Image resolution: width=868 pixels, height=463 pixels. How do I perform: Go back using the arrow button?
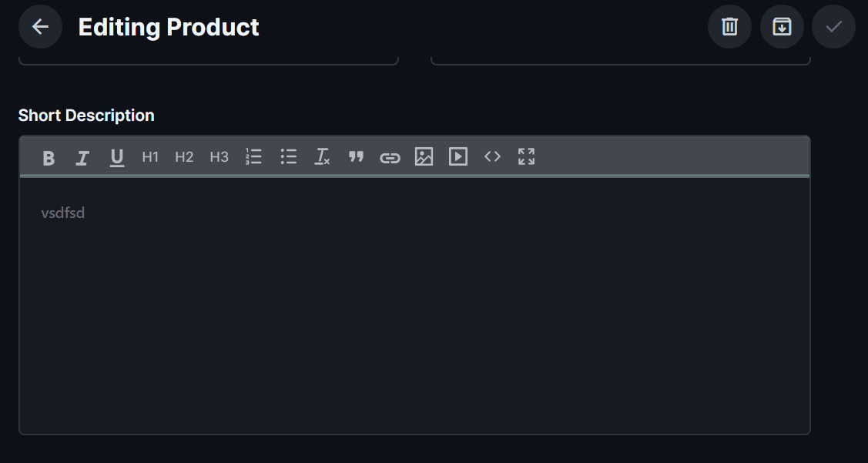click(40, 26)
